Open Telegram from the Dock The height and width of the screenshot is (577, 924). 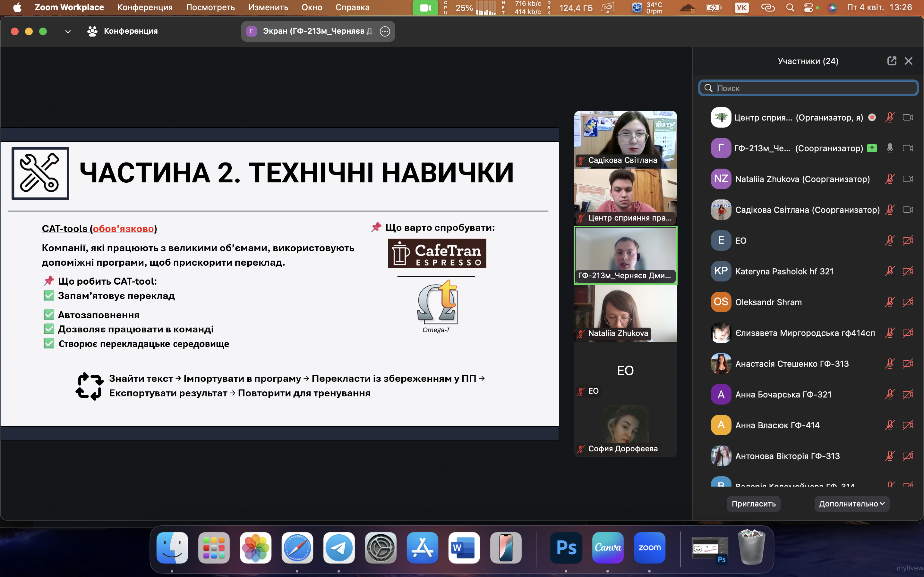[x=339, y=548]
